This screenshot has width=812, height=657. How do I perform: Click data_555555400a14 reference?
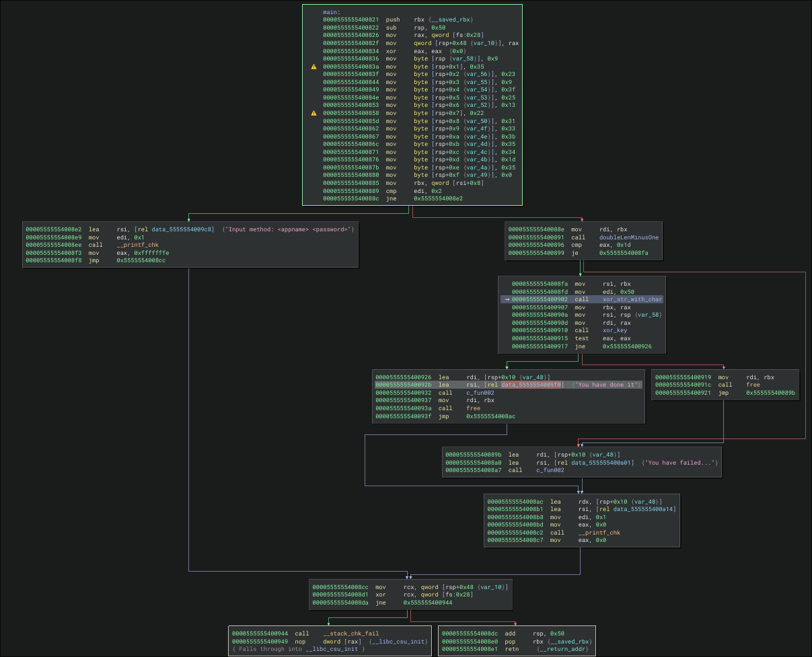pos(636,509)
